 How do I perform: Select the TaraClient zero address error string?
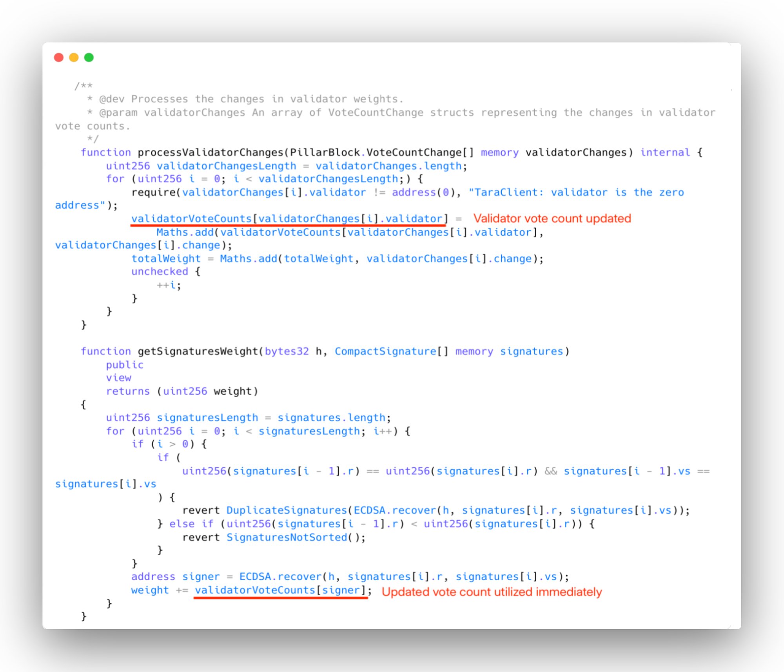[576, 192]
